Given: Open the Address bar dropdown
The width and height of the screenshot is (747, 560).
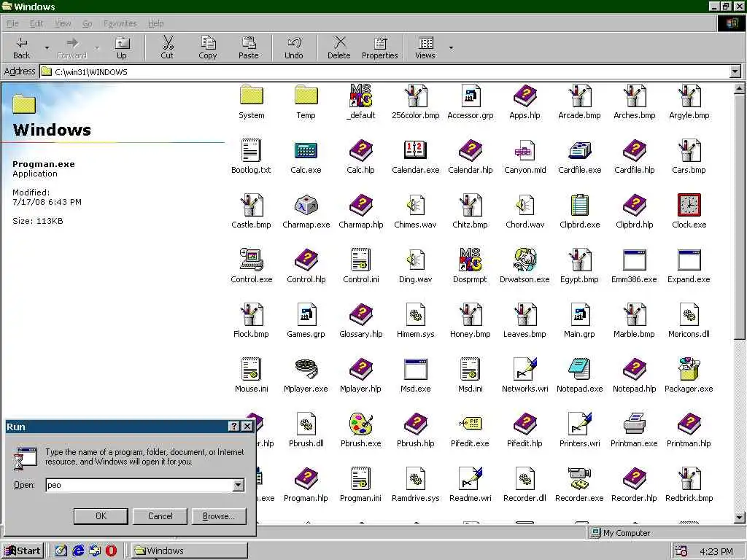Looking at the screenshot, I should (x=735, y=72).
